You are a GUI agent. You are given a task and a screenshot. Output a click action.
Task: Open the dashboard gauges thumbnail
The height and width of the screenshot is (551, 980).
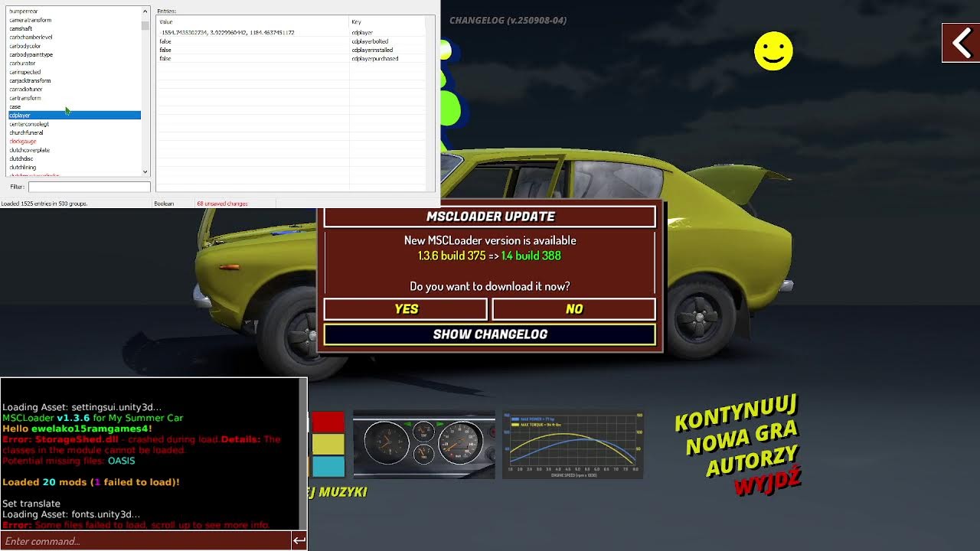424,444
